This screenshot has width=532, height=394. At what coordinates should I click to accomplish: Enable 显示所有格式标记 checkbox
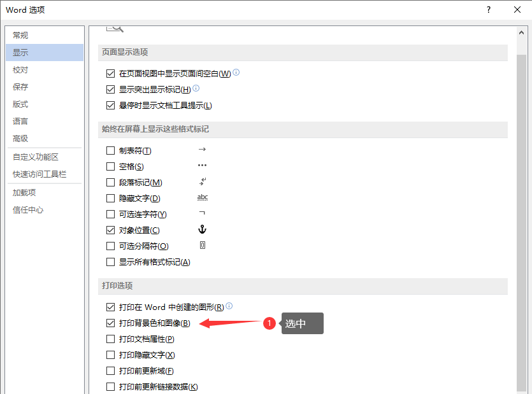tap(111, 262)
